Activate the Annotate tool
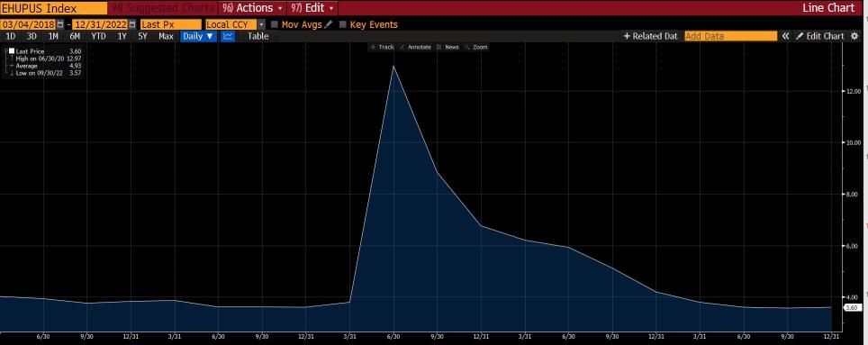Viewport: 868px width, 345px height. 415,47
